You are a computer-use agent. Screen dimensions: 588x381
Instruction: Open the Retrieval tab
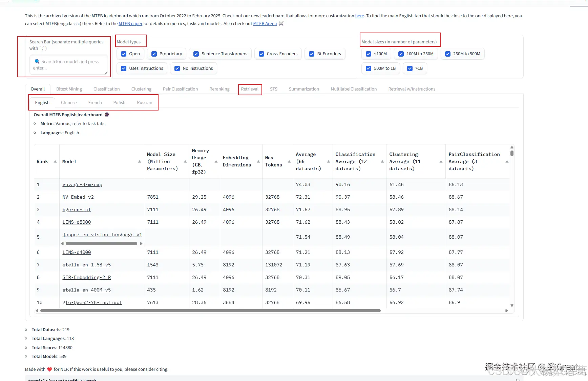pos(250,89)
